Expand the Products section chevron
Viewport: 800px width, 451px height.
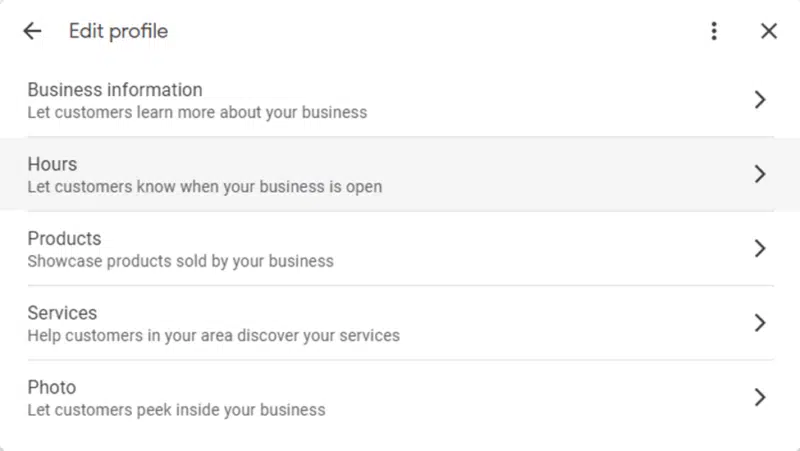(760, 248)
